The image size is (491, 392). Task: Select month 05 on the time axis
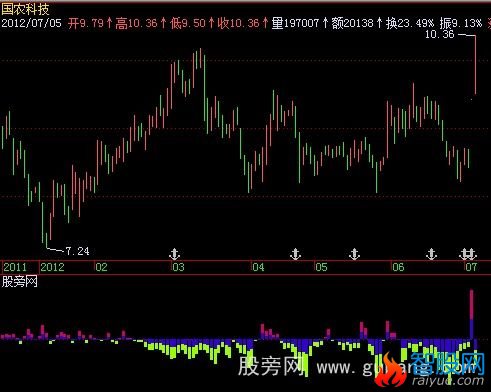pyautogui.click(x=322, y=267)
